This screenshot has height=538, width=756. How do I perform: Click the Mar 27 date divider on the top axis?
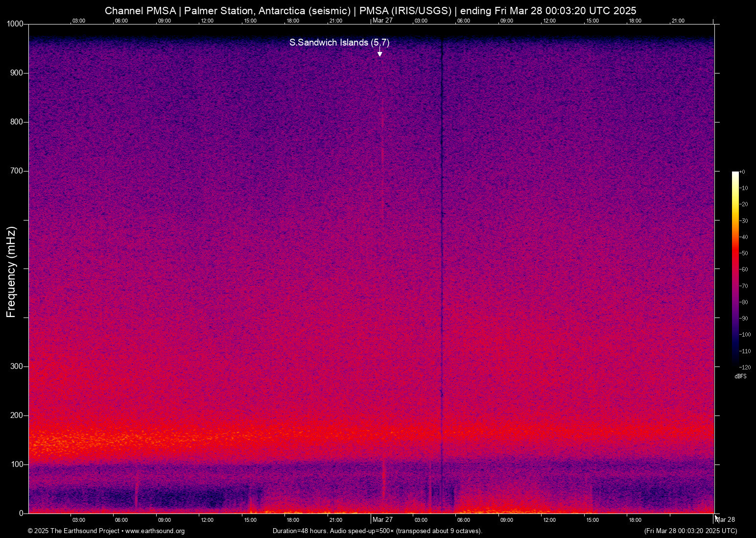click(382, 21)
